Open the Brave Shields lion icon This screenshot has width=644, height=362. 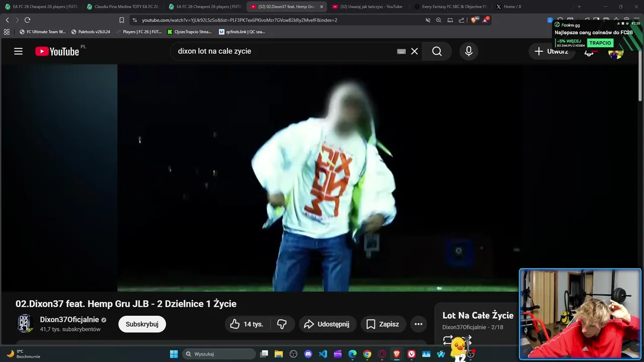point(474,20)
